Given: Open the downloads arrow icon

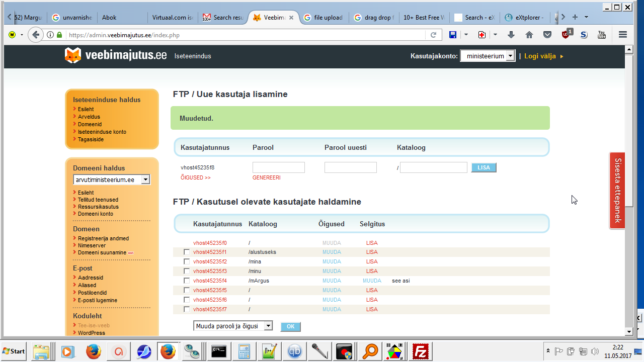Looking at the screenshot, I should point(511,35).
